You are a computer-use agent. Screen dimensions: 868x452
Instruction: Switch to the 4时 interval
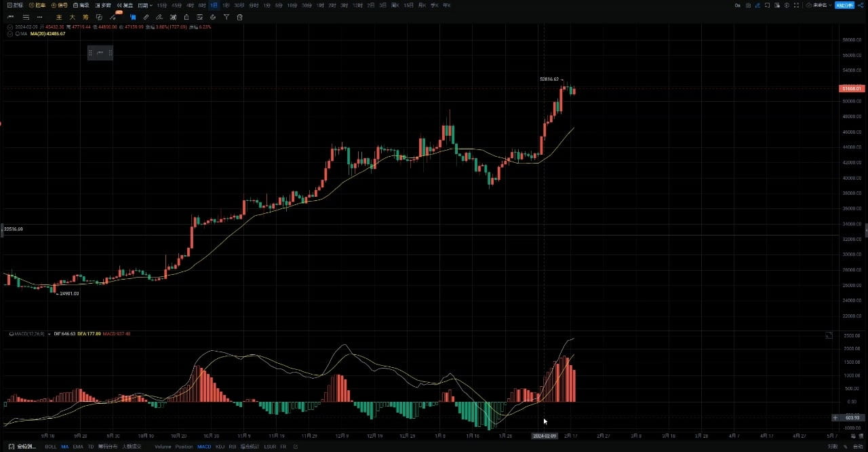[x=190, y=5]
